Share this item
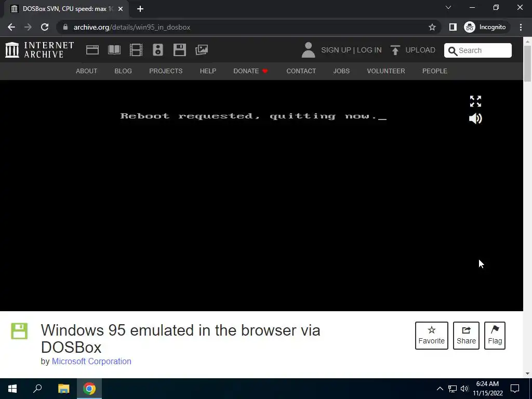This screenshot has height=399, width=532. (466, 336)
